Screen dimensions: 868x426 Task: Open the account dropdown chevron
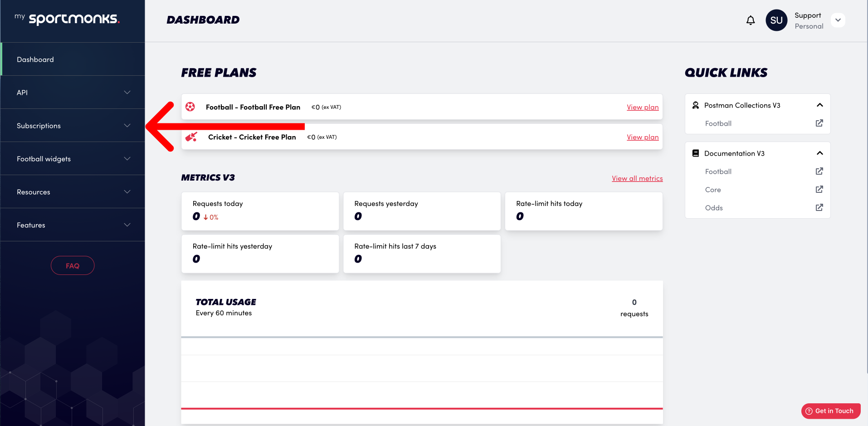pyautogui.click(x=838, y=20)
